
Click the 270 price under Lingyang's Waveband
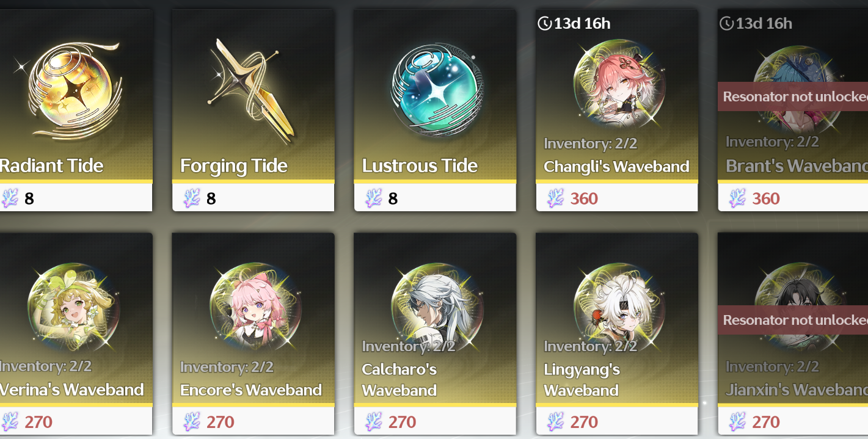(x=584, y=422)
